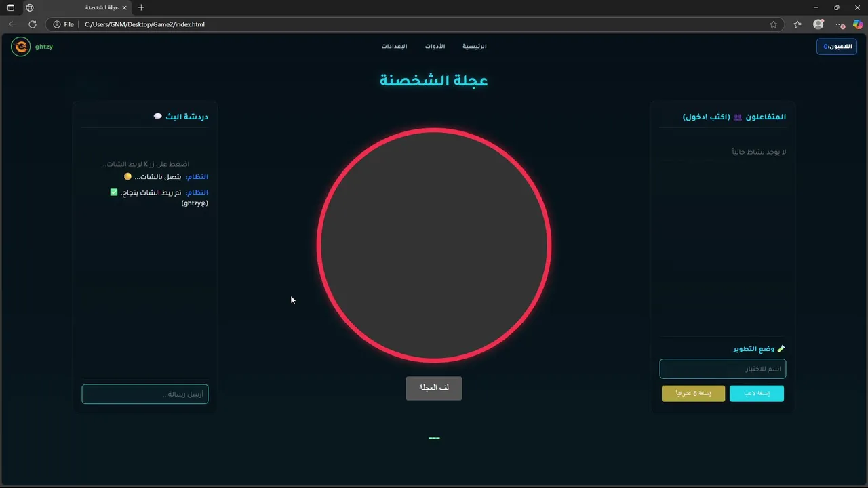
Task: Click the اضغط على زر K hint text
Action: 145,164
